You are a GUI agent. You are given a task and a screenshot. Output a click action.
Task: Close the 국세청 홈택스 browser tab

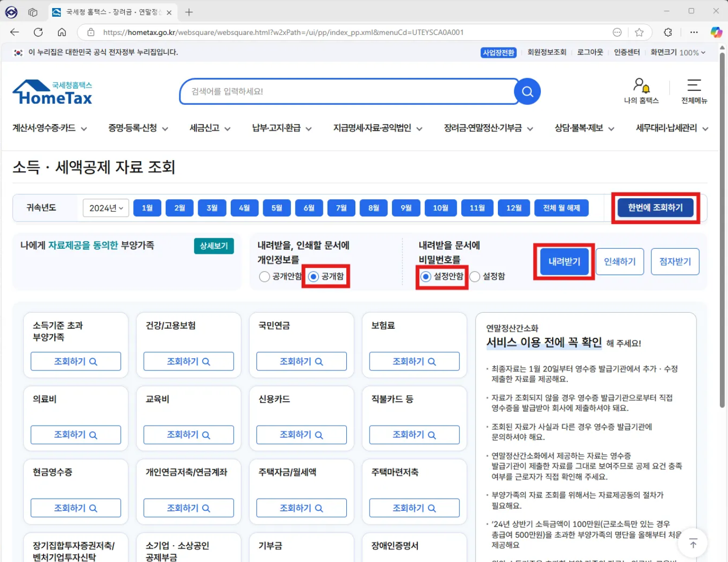(169, 12)
